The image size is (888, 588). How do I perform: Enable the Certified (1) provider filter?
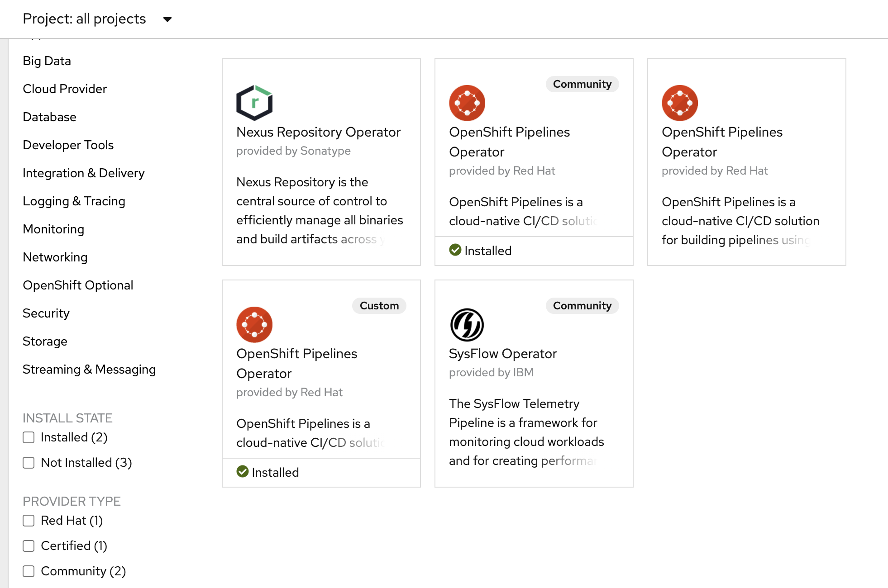coord(29,546)
